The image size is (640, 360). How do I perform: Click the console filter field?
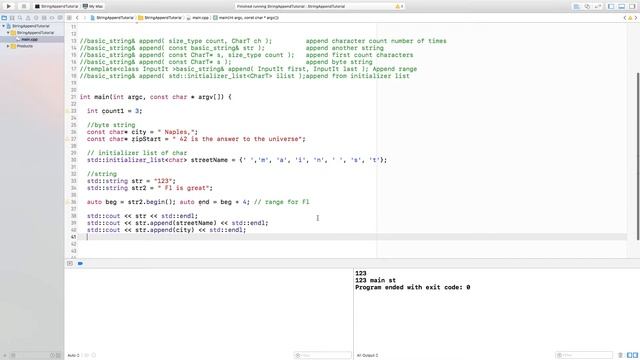(584, 356)
